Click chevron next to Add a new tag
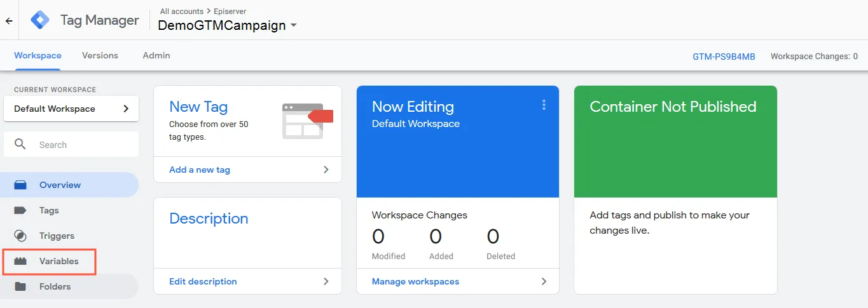The width and height of the screenshot is (868, 308). 326,170
